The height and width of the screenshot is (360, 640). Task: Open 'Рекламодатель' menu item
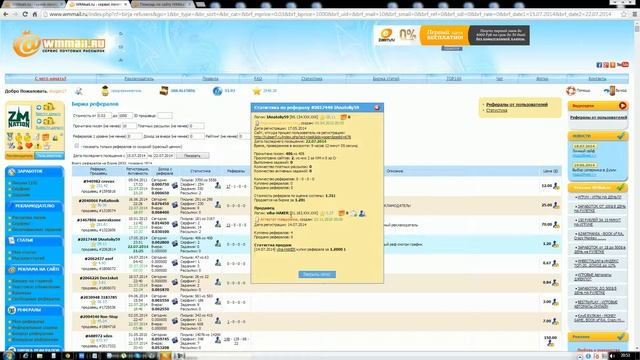(x=139, y=78)
